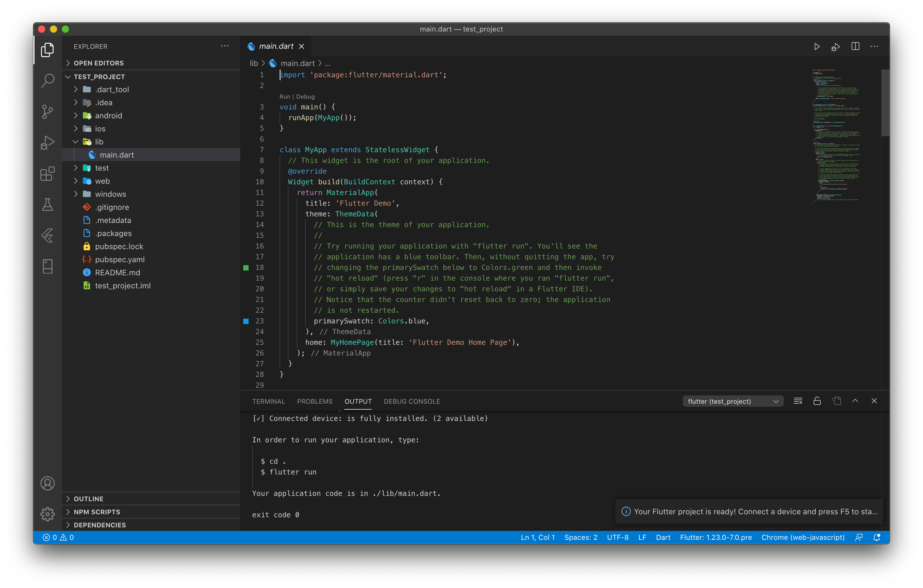Open the Source Control view
Image resolution: width=923 pixels, height=588 pixels.
coord(48,111)
